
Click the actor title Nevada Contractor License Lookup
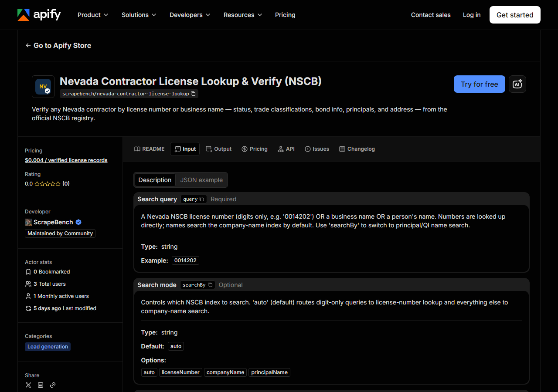tap(191, 81)
